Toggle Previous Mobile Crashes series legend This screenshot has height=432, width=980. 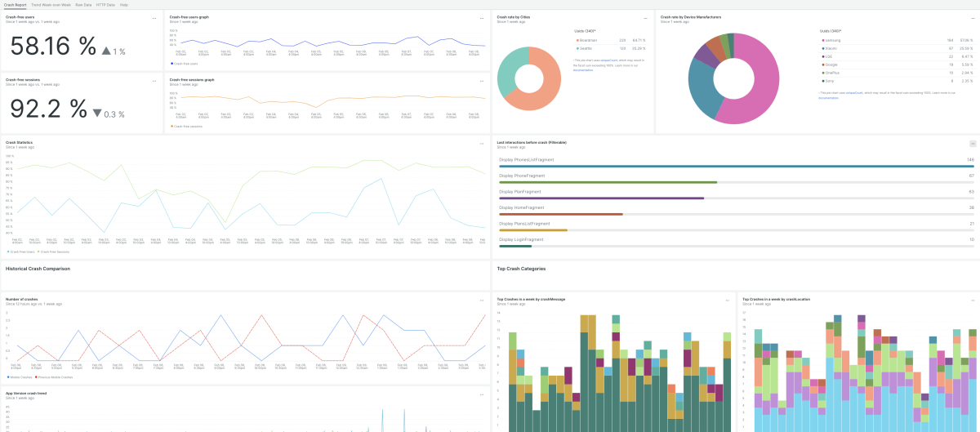click(x=56, y=377)
